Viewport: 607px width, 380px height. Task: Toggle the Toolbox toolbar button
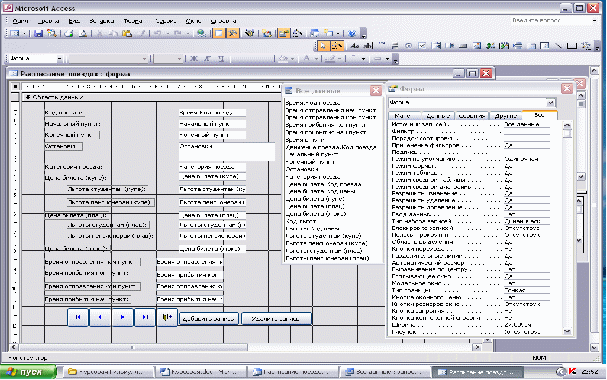pos(233,33)
